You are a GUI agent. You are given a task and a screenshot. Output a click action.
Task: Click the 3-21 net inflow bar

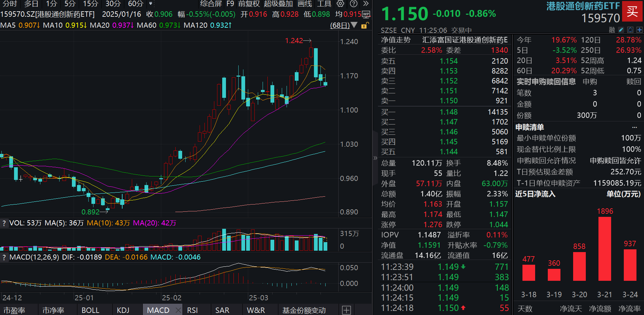(605, 249)
